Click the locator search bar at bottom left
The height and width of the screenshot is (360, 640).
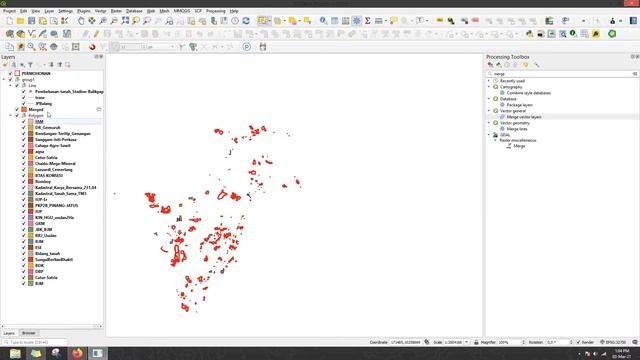tap(34, 342)
